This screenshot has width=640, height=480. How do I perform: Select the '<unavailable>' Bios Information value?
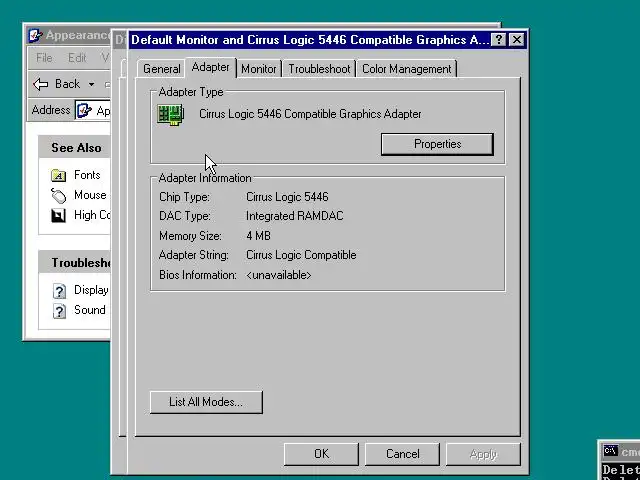[279, 275]
